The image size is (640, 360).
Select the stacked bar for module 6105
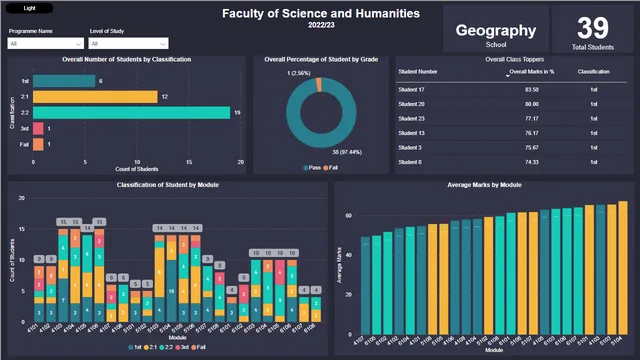click(280, 291)
